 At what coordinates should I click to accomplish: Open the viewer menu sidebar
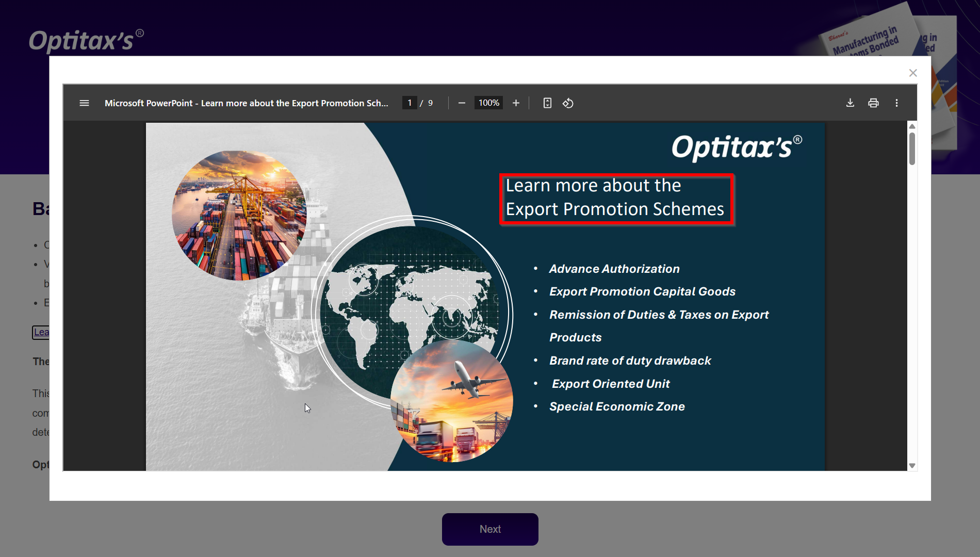[x=84, y=103]
